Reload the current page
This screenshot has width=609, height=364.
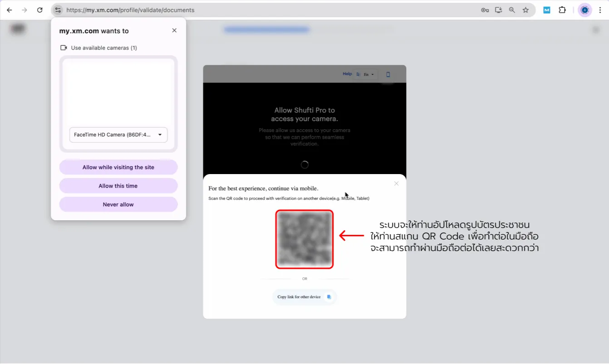point(40,10)
